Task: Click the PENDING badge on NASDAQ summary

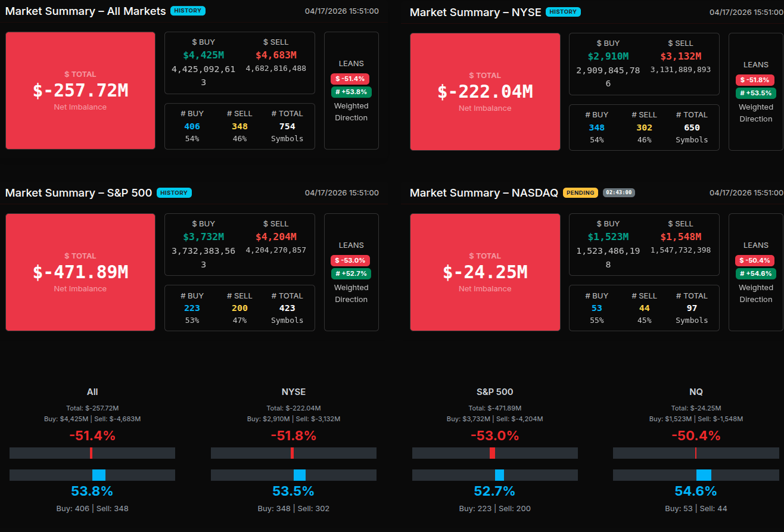Action: (580, 192)
